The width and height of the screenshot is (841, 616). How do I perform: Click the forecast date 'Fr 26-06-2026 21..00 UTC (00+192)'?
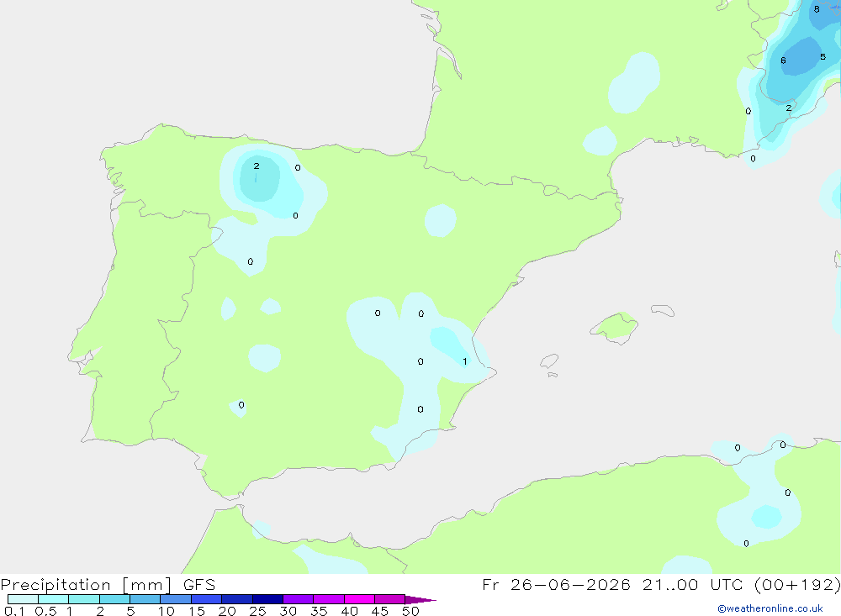click(661, 585)
